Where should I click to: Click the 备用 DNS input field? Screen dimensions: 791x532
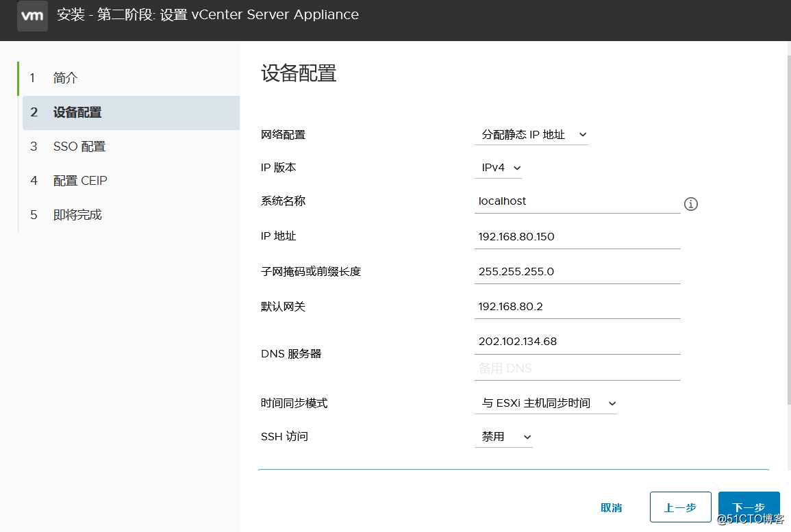(x=577, y=368)
